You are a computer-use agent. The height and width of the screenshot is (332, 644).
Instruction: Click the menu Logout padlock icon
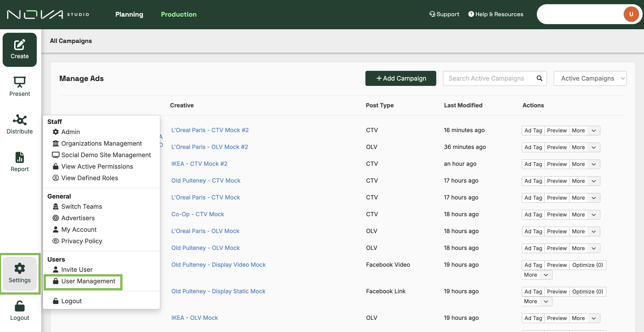(x=56, y=301)
